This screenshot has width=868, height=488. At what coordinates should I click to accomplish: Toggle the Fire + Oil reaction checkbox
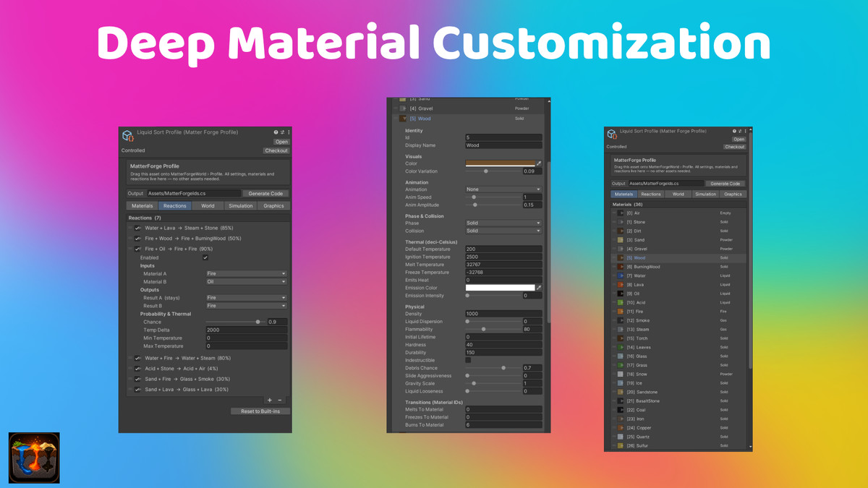pos(137,249)
